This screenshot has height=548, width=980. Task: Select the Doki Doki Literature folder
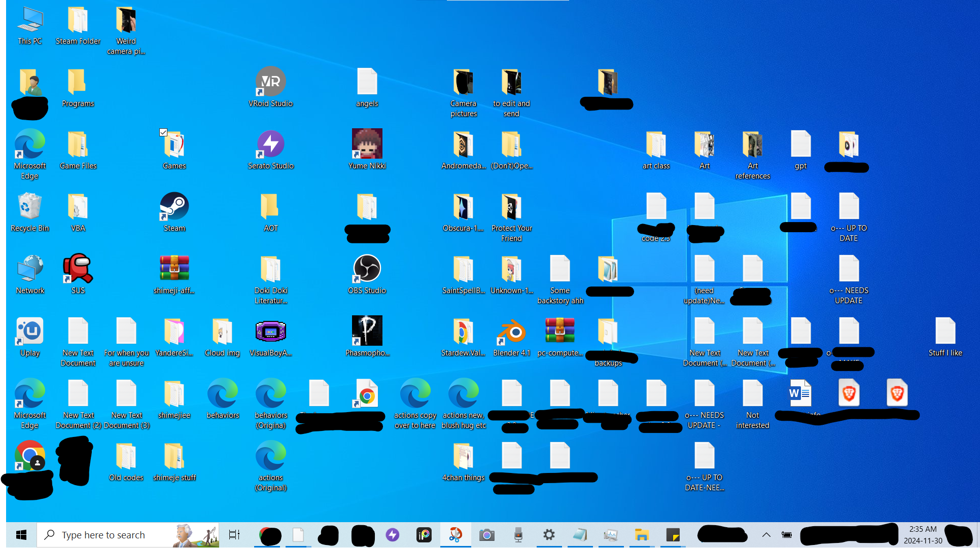click(270, 279)
